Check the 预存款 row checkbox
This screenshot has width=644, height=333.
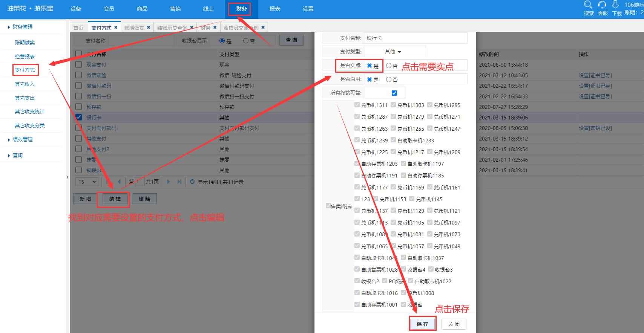point(78,107)
